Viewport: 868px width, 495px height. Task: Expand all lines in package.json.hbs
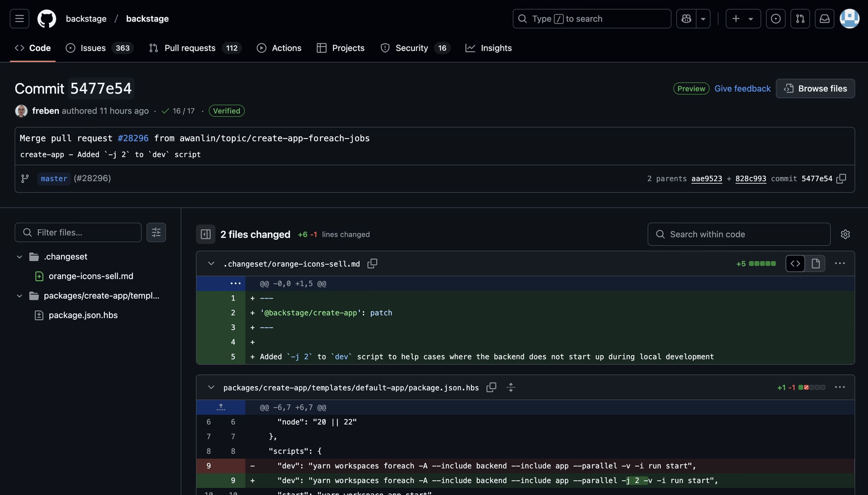point(511,387)
